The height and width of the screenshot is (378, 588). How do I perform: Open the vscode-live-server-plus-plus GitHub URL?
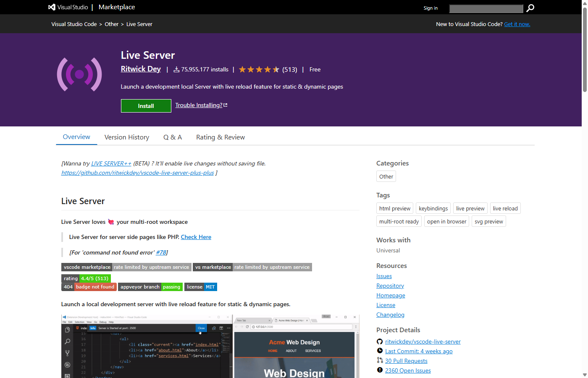click(x=138, y=173)
